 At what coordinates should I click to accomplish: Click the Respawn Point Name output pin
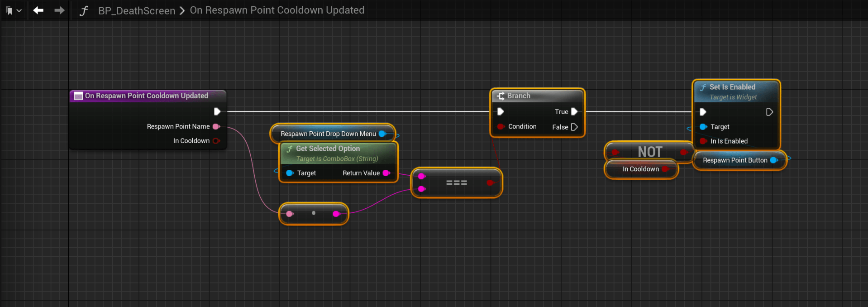tap(216, 126)
